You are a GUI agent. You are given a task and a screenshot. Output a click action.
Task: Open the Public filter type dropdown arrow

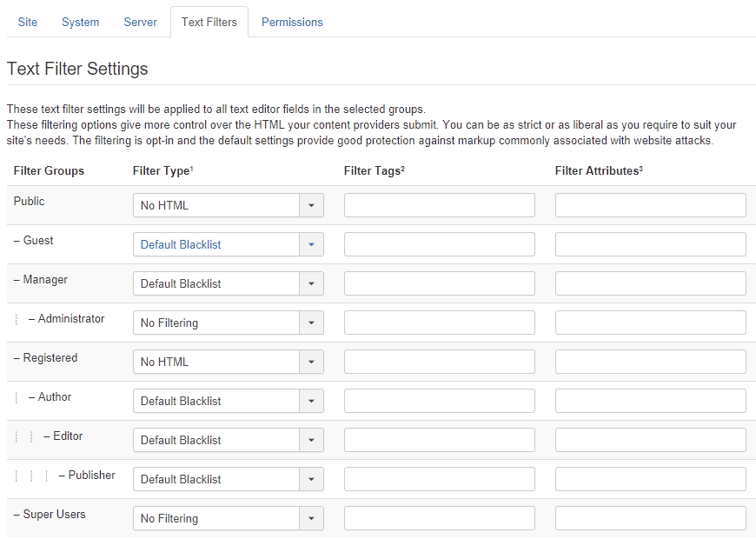pos(311,205)
